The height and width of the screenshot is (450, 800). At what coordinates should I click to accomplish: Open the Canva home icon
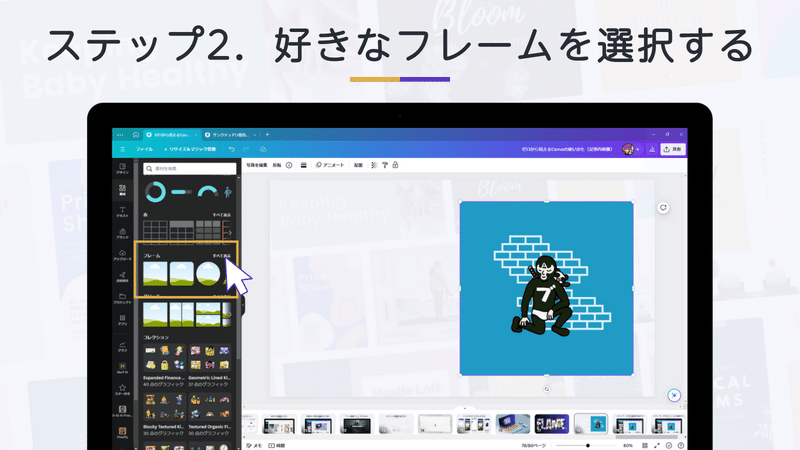(x=136, y=135)
